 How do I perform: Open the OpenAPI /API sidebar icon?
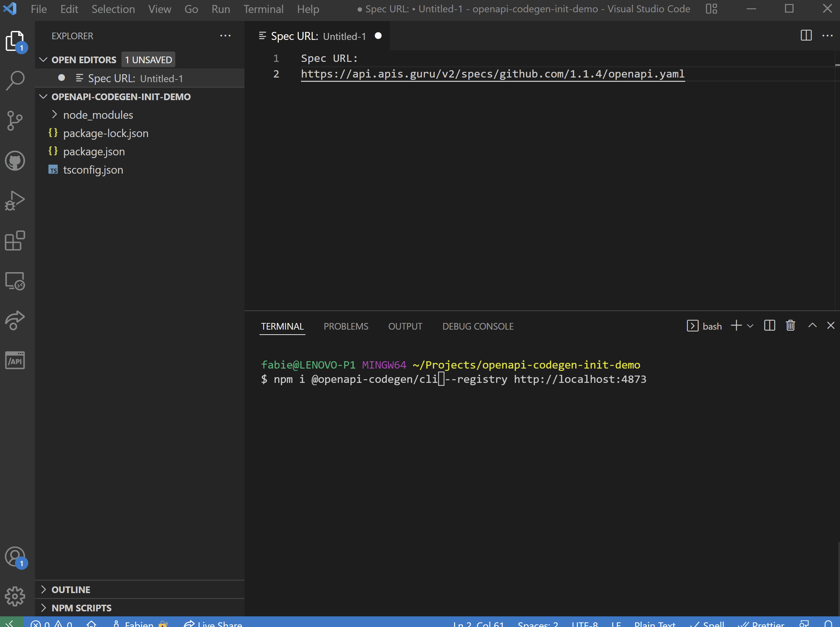click(x=15, y=361)
